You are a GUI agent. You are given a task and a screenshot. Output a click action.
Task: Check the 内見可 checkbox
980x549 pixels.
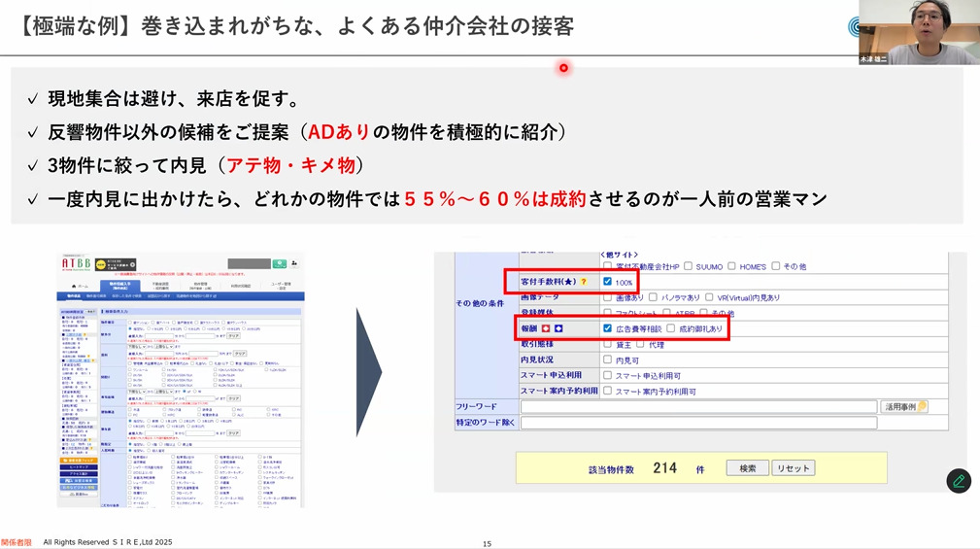click(608, 360)
